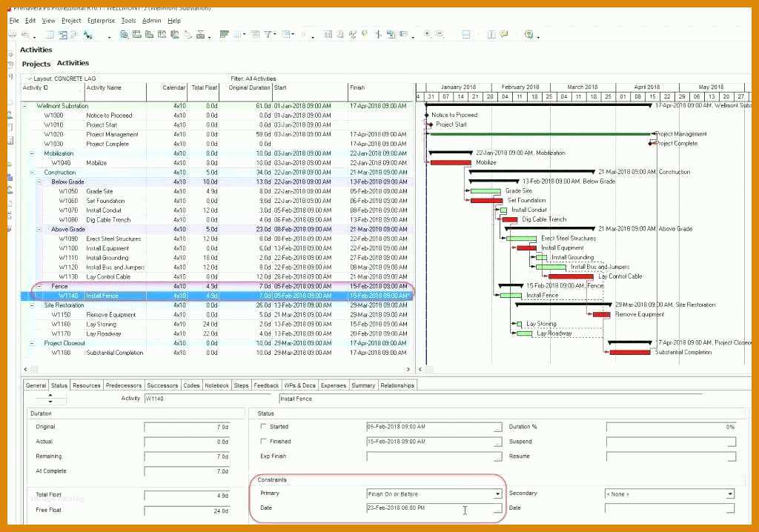759x532 pixels.
Task: Collapse the Below Grade group
Action: pos(40,182)
